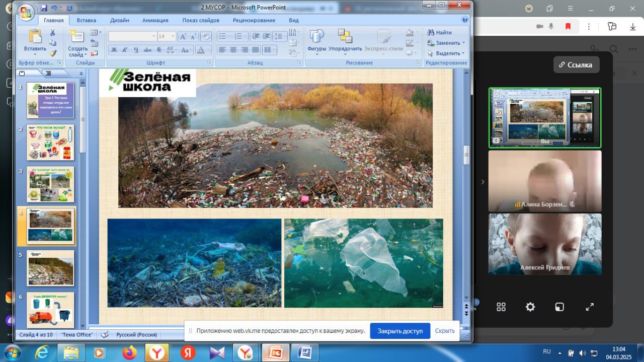
Task: Align text right in Абзац group
Action: (x=245, y=50)
